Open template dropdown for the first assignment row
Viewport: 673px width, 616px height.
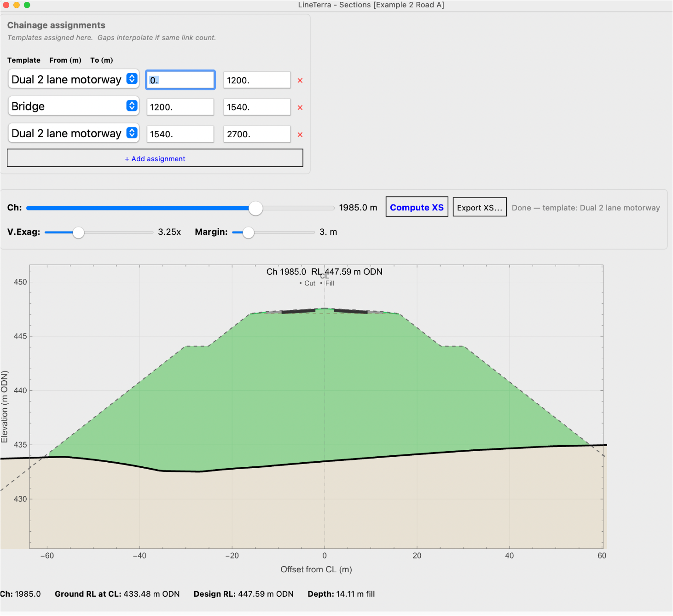[74, 79]
